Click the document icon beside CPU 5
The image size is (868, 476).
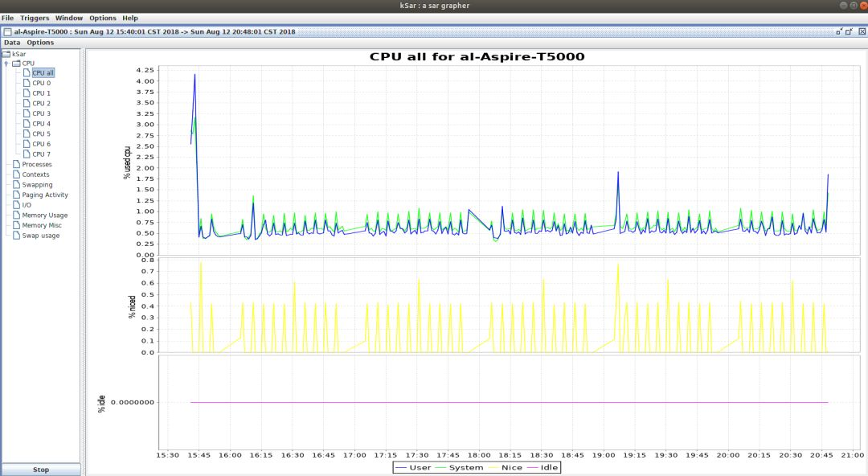coord(27,133)
